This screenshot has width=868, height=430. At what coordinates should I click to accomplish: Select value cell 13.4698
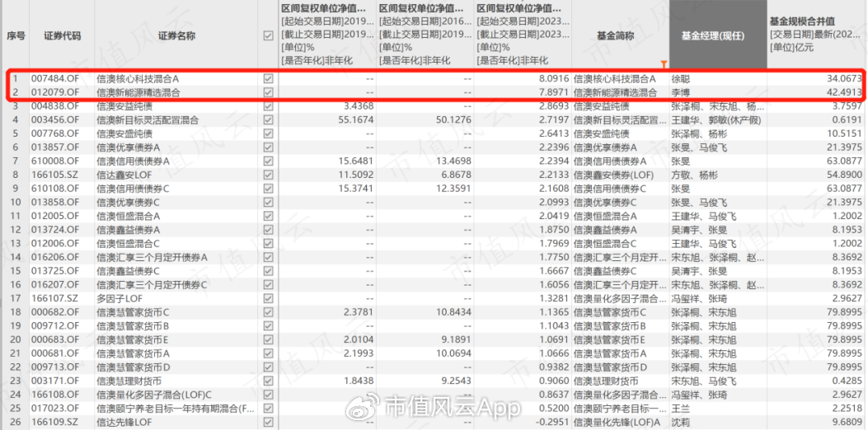pos(453,161)
